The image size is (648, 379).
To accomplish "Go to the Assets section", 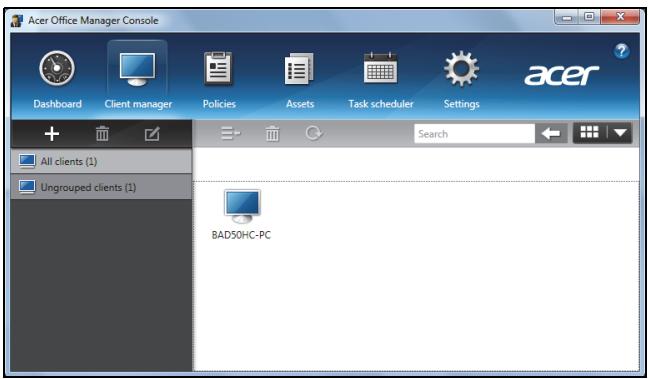I will pyautogui.click(x=300, y=80).
